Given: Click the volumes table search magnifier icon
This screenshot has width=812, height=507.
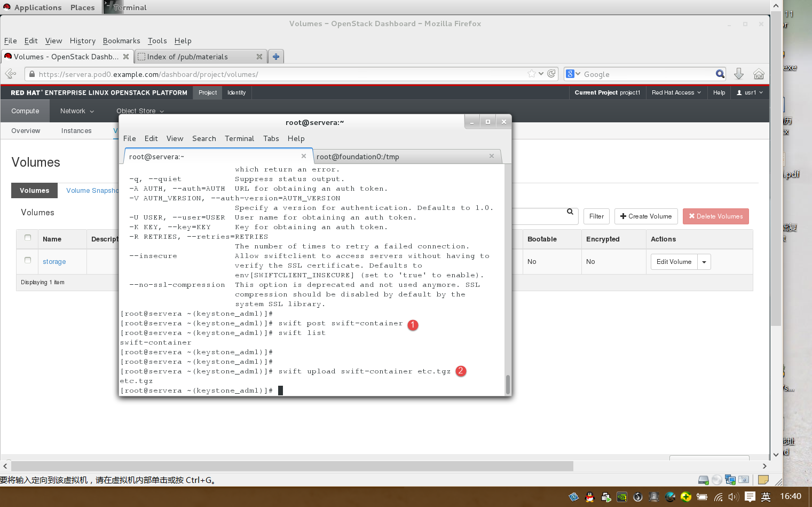Looking at the screenshot, I should 570,212.
